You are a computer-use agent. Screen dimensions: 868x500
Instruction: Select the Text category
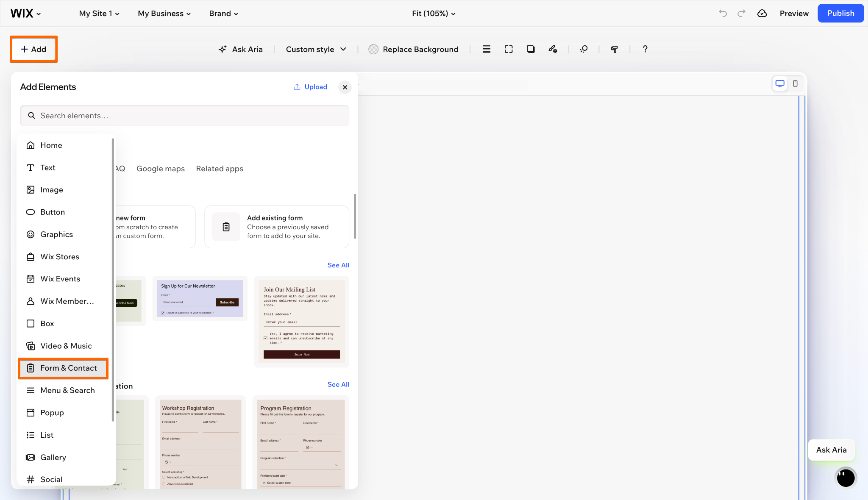point(64,168)
